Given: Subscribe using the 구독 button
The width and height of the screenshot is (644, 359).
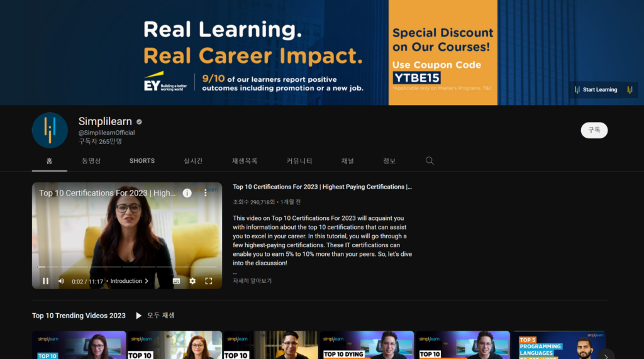Looking at the screenshot, I should point(594,130).
